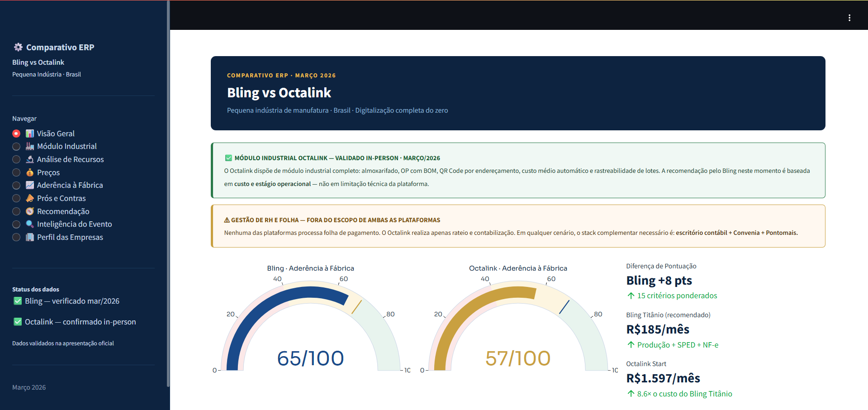
Task: Click the gear icon beside Comparativo ERP
Action: (x=18, y=47)
